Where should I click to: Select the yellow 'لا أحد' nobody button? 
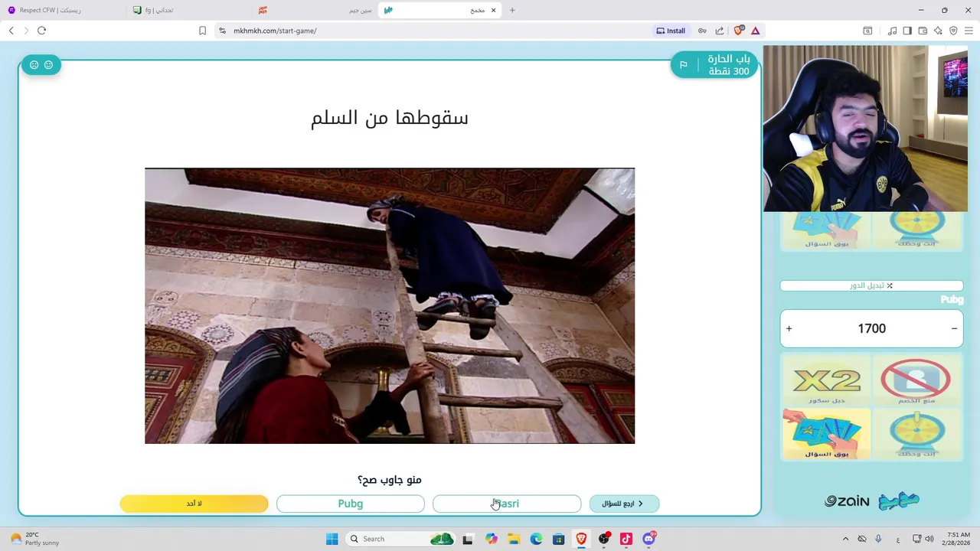click(194, 504)
